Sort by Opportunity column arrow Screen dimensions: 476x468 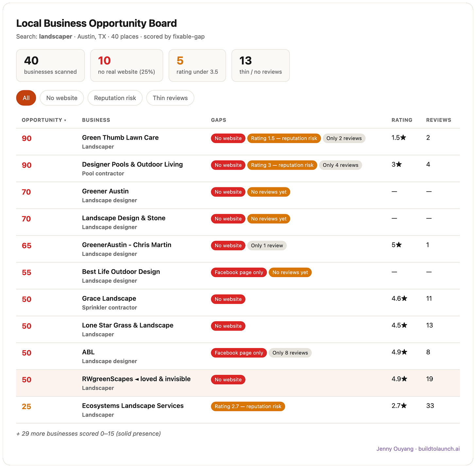(65, 120)
